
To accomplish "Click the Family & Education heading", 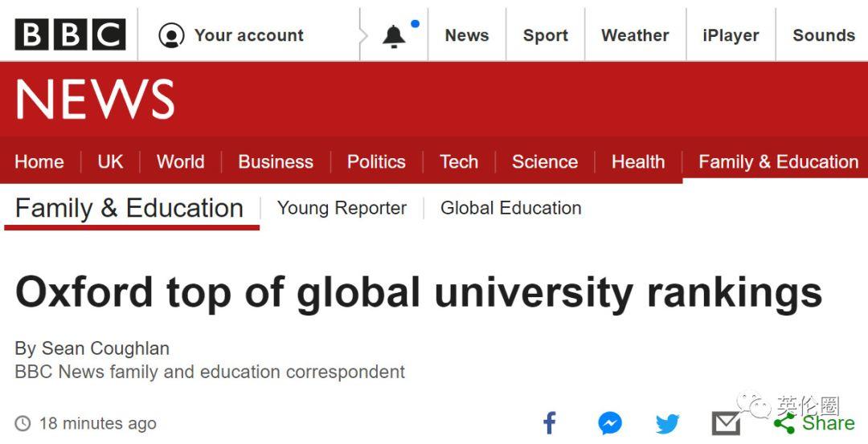I will (129, 208).
